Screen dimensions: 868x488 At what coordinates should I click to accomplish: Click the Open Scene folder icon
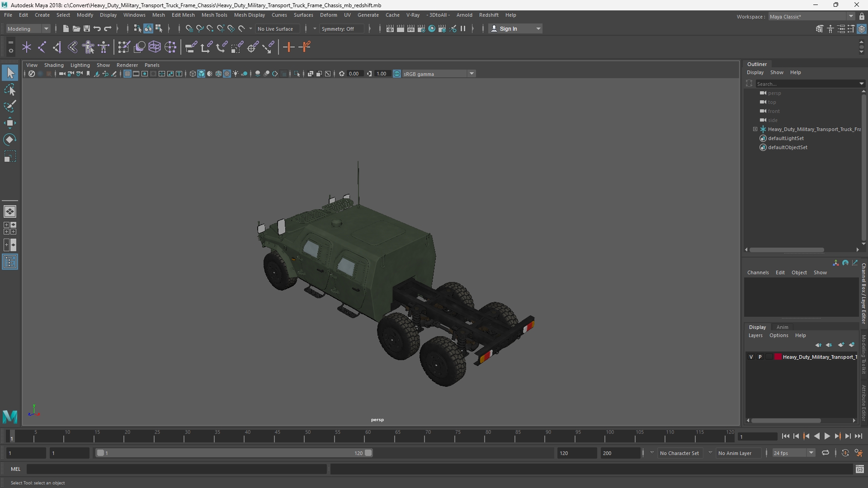pyautogui.click(x=76, y=28)
